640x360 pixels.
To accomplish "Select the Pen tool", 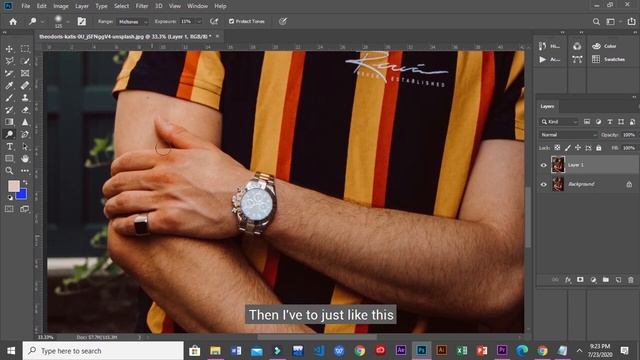I will tap(25, 134).
